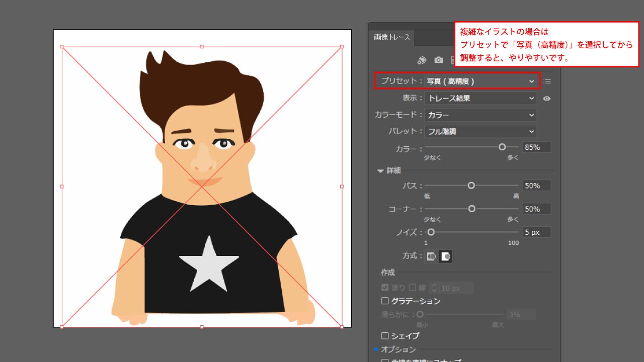Click the white star on the shirt
The image size is (644, 362).
click(x=209, y=264)
